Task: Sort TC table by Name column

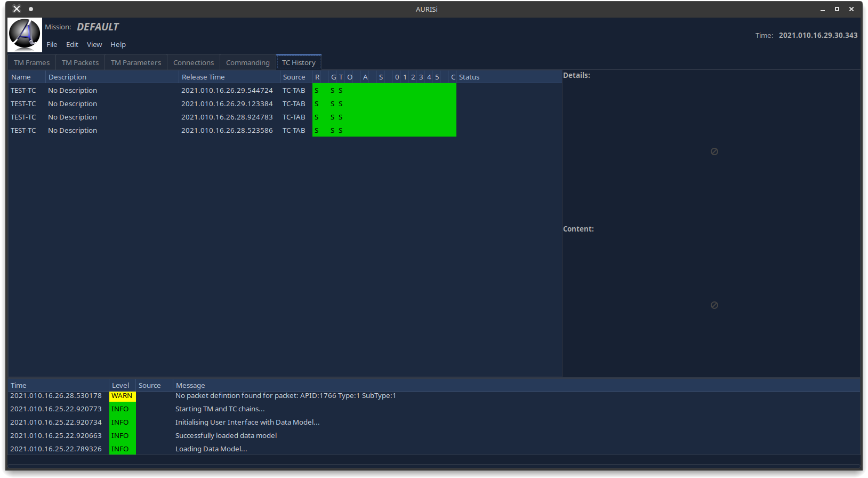Action: (27, 77)
